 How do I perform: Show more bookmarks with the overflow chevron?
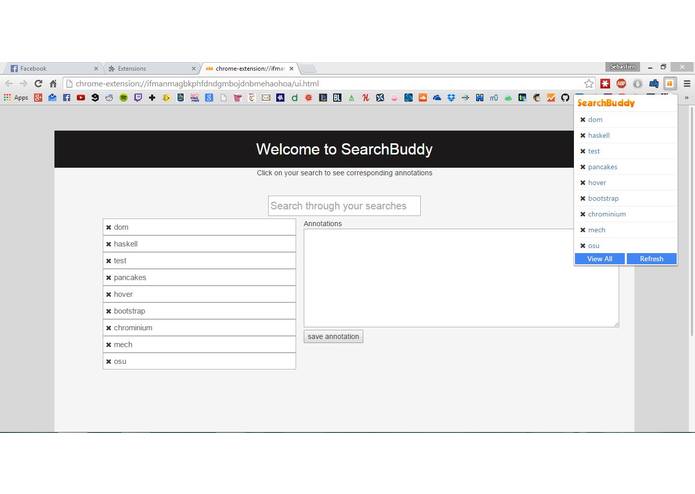click(x=687, y=98)
